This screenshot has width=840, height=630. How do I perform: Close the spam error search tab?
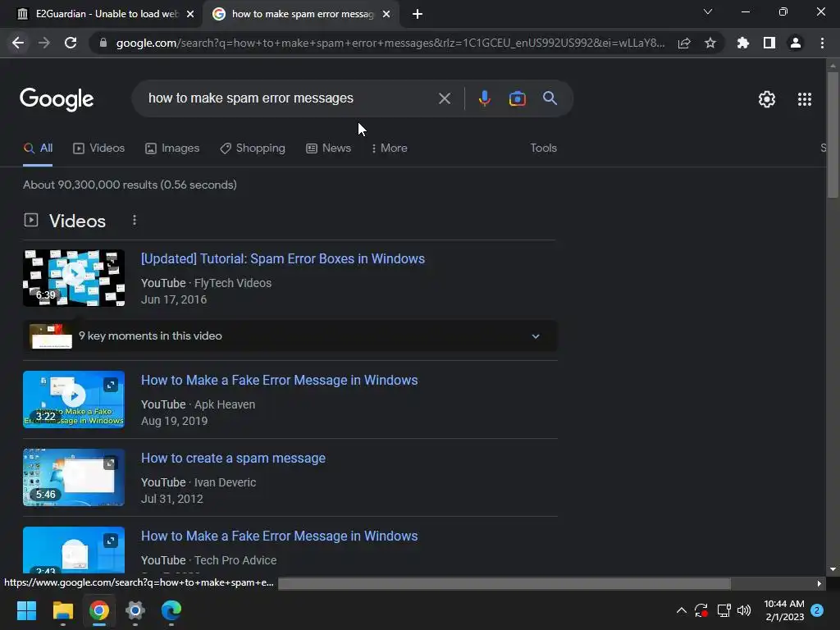pos(386,15)
